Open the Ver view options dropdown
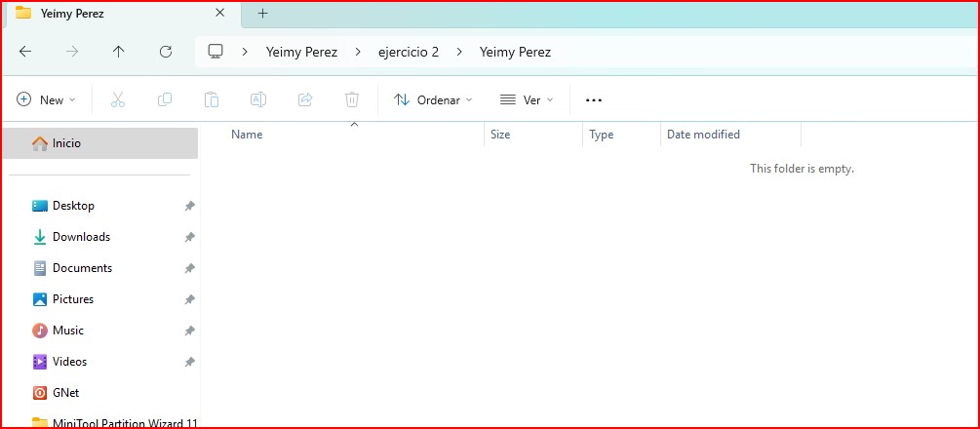The height and width of the screenshot is (429, 980). 527,99
